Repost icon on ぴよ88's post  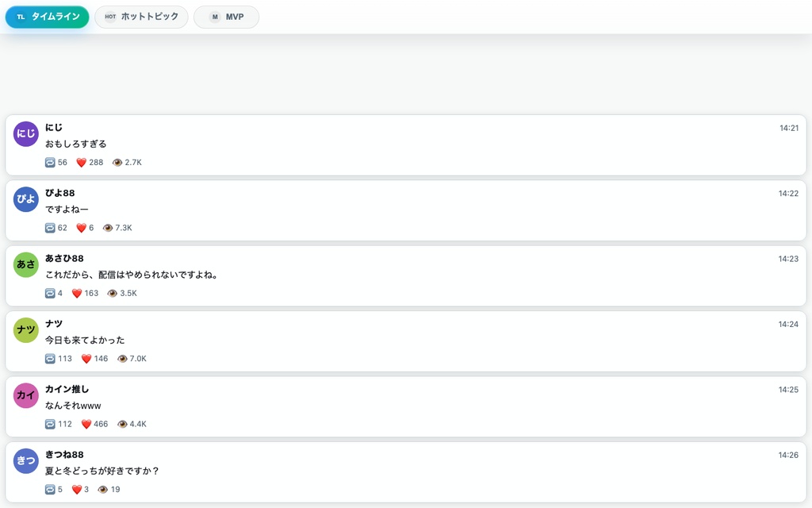tap(50, 228)
